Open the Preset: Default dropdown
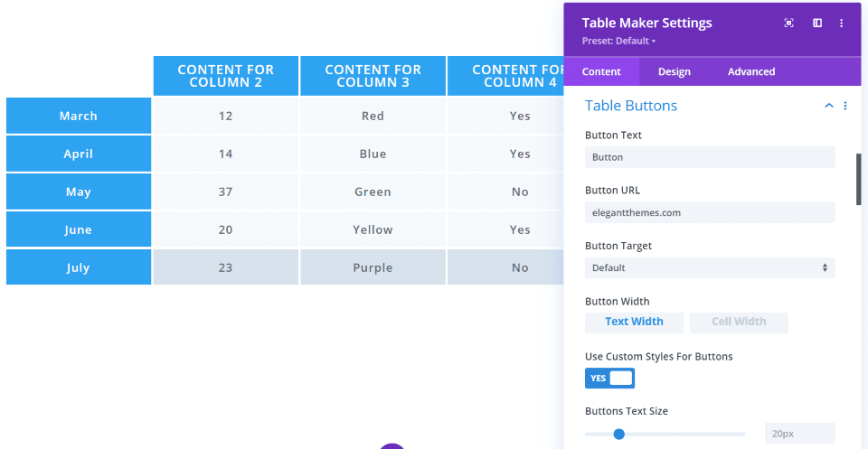The width and height of the screenshot is (868, 449). point(618,42)
